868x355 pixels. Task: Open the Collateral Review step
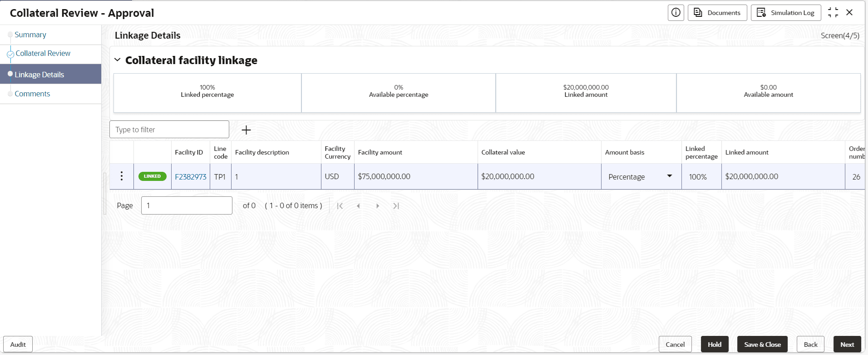43,54
